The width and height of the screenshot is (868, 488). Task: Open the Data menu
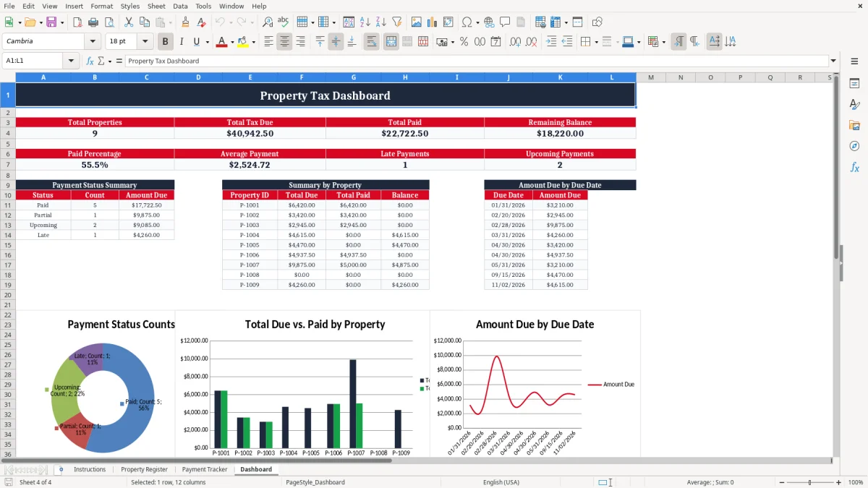pyautogui.click(x=180, y=6)
